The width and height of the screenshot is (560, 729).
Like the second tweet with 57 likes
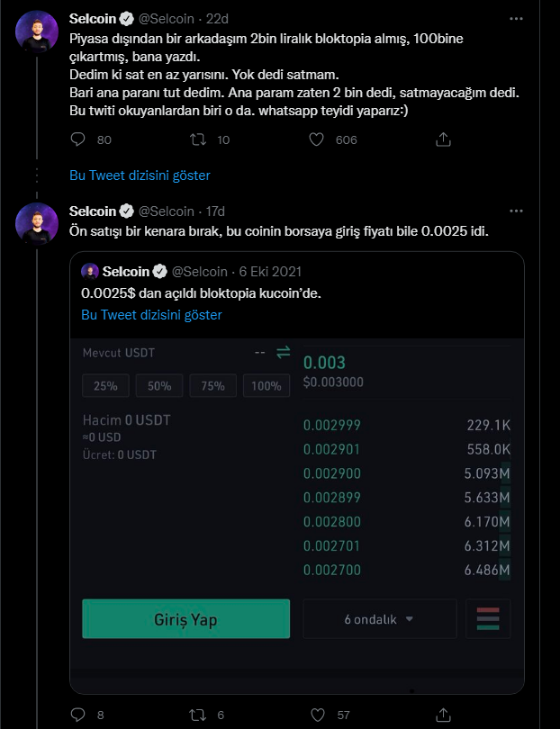(x=317, y=715)
